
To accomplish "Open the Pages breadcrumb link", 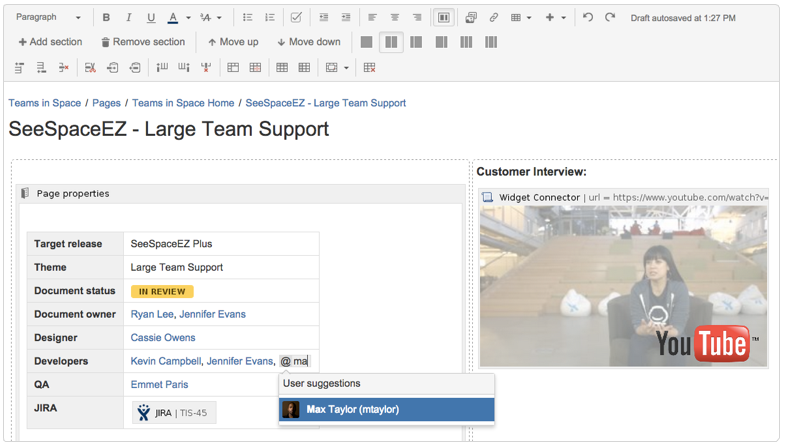I will [106, 103].
